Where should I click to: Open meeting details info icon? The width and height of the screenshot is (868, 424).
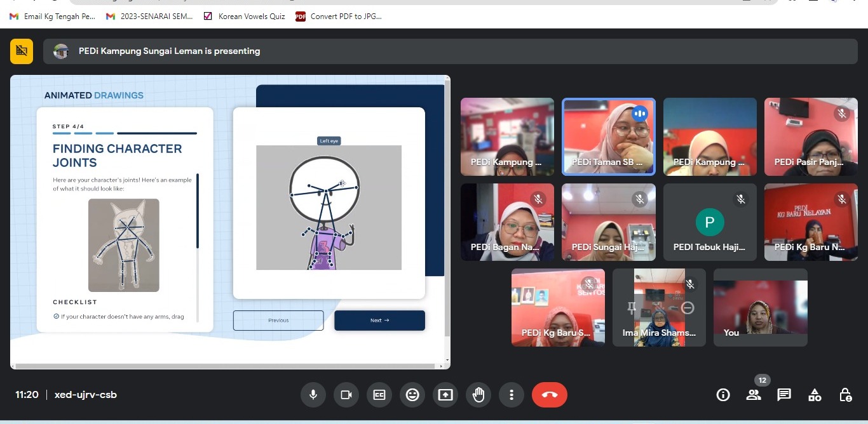[723, 395]
